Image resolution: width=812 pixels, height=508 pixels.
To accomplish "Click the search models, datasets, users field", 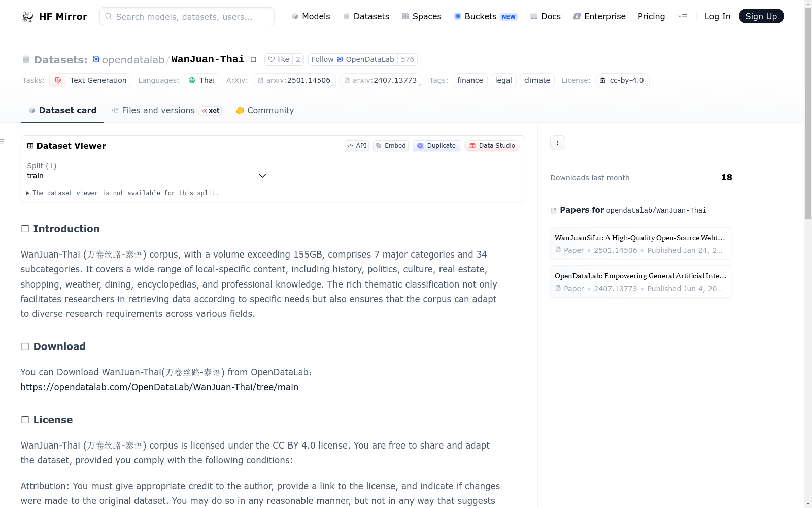I will (187, 16).
